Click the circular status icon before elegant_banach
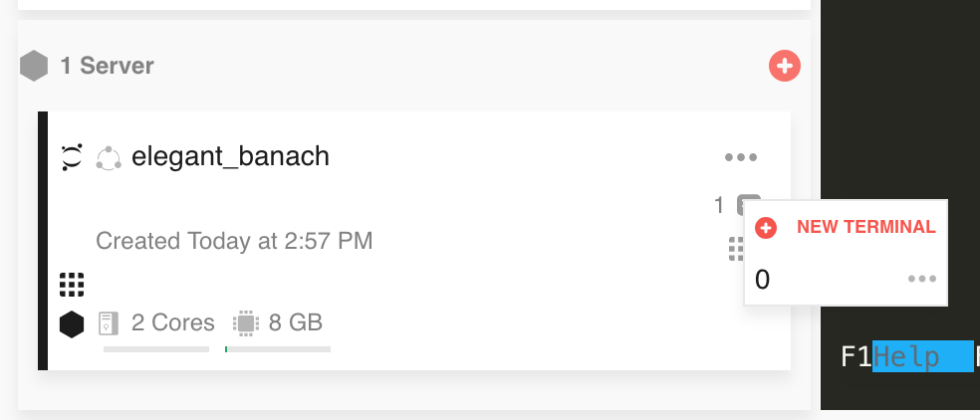The image size is (980, 420). [x=108, y=157]
